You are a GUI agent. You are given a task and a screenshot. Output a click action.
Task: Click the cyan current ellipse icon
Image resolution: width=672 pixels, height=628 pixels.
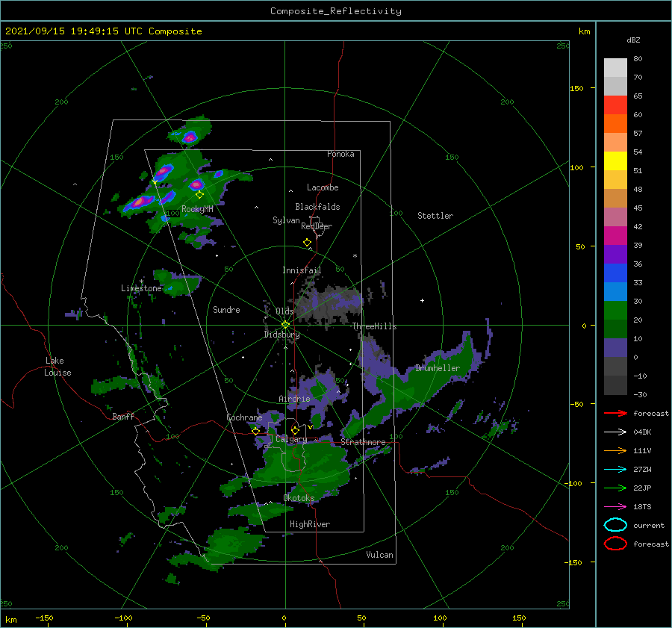[615, 525]
